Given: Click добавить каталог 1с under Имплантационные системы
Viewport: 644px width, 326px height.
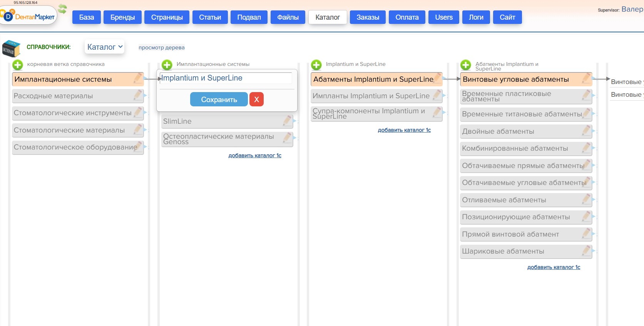Looking at the screenshot, I should point(255,155).
